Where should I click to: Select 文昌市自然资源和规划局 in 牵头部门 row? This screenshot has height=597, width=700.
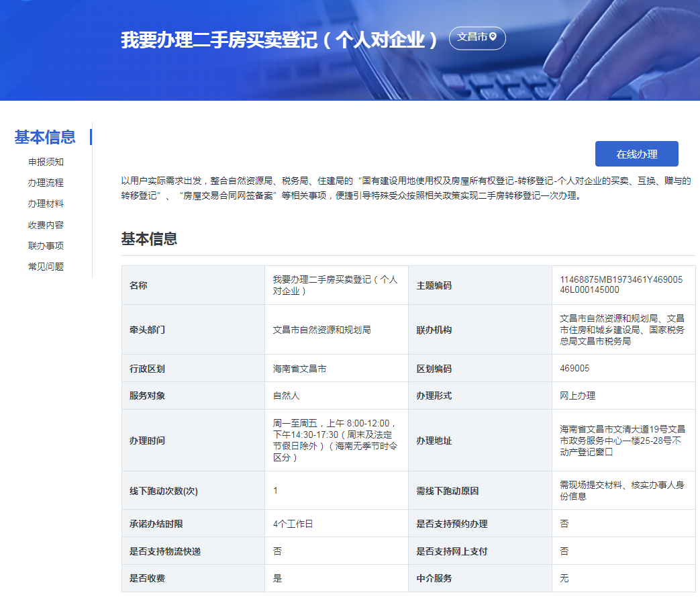click(x=322, y=330)
